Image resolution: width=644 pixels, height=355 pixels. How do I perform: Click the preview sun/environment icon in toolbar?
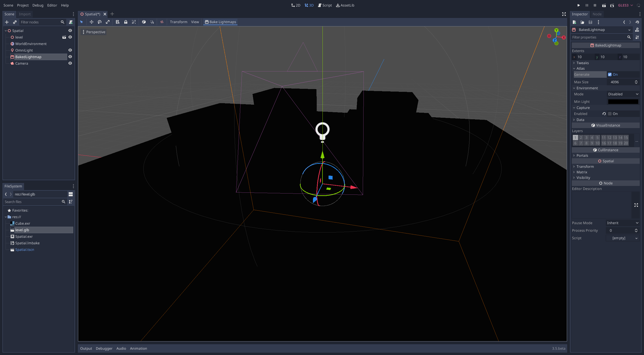tap(162, 22)
